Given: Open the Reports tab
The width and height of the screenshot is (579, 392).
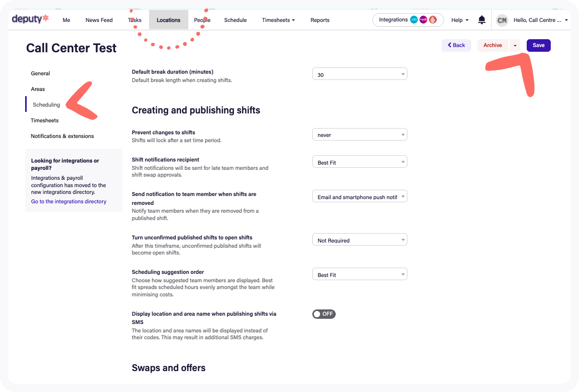Looking at the screenshot, I should (x=320, y=20).
